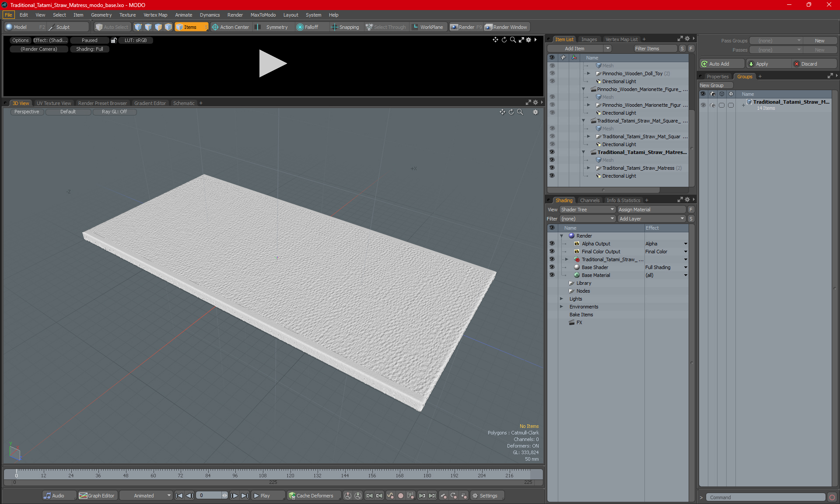
Task: Select Polygons selection mode icon
Action: click(158, 27)
